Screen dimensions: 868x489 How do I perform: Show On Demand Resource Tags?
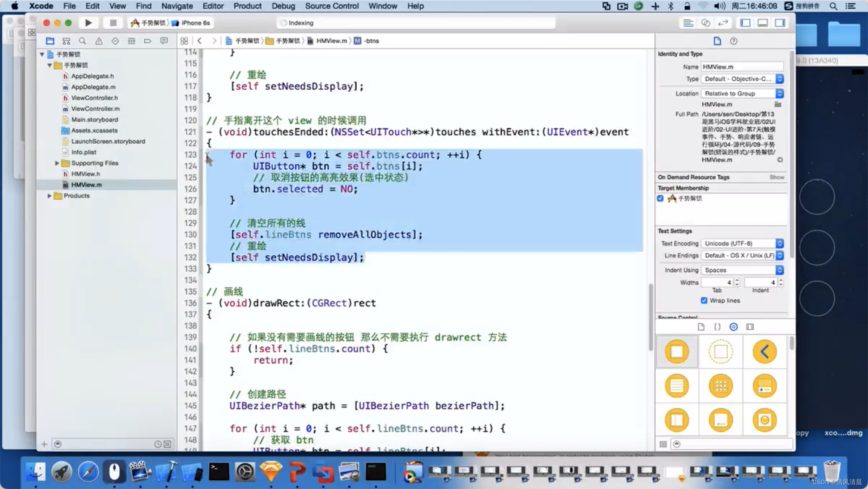coord(776,177)
